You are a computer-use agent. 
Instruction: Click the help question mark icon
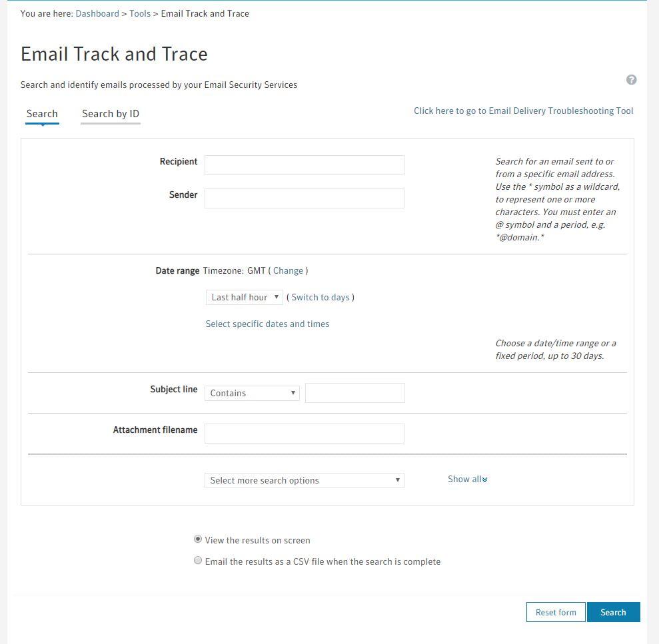631,80
